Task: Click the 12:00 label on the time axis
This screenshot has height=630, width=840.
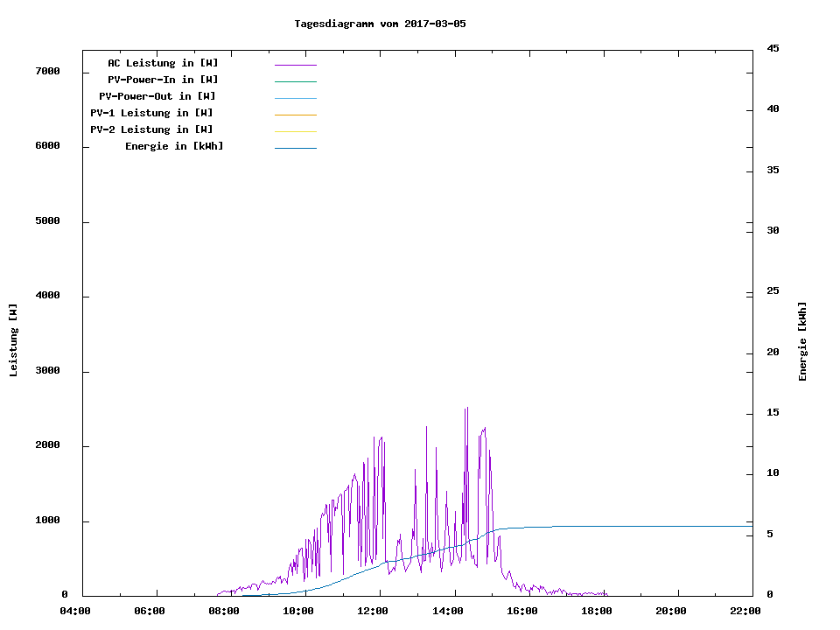Action: [x=373, y=612]
